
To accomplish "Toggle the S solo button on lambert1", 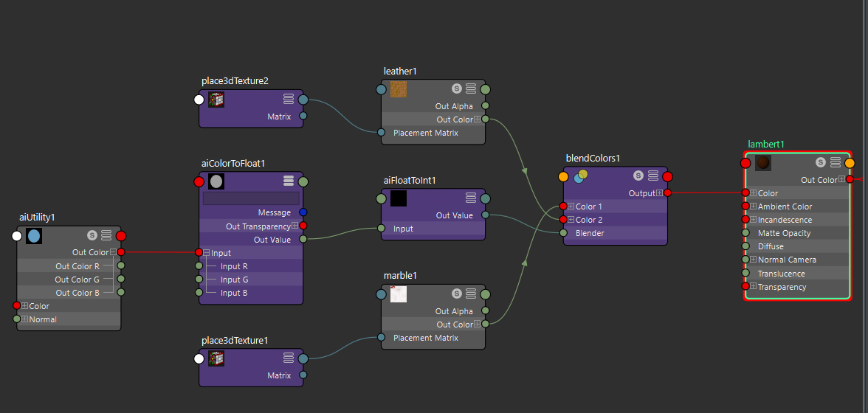I will point(821,162).
